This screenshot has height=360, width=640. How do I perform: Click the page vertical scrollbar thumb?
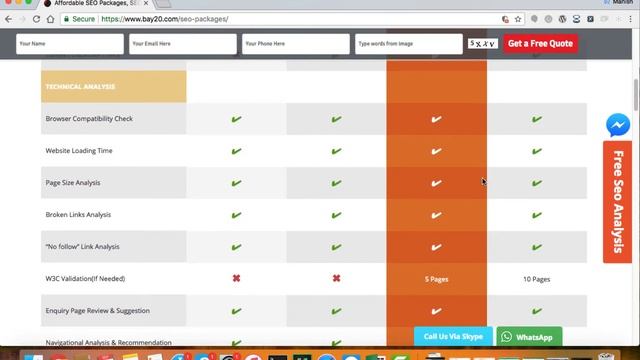click(x=636, y=95)
